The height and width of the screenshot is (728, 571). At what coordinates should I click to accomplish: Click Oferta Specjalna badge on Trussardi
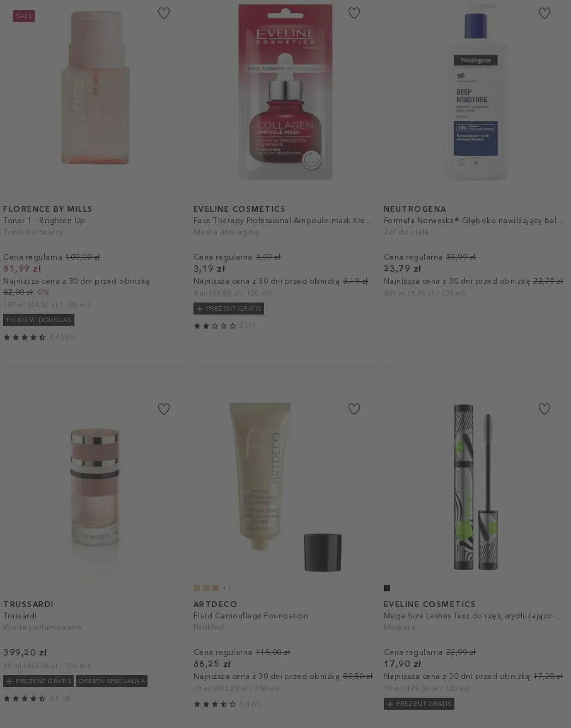click(111, 681)
